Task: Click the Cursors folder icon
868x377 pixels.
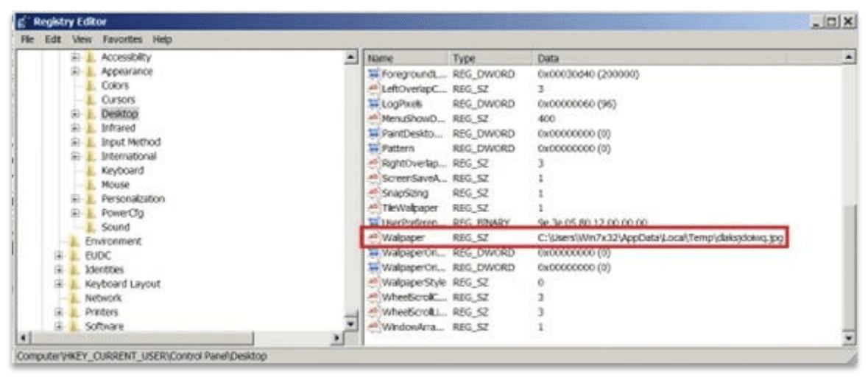Action: (91, 100)
